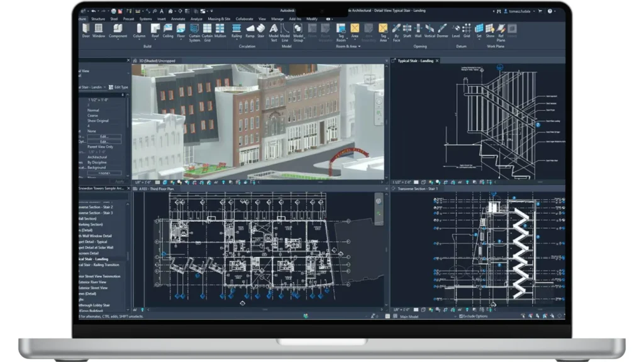The width and height of the screenshot is (644, 362).
Task: Select the Window tool icon
Action: pos(99,30)
